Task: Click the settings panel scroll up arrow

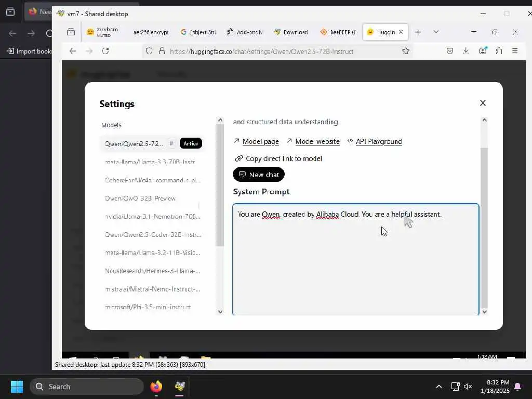Action: [485, 120]
